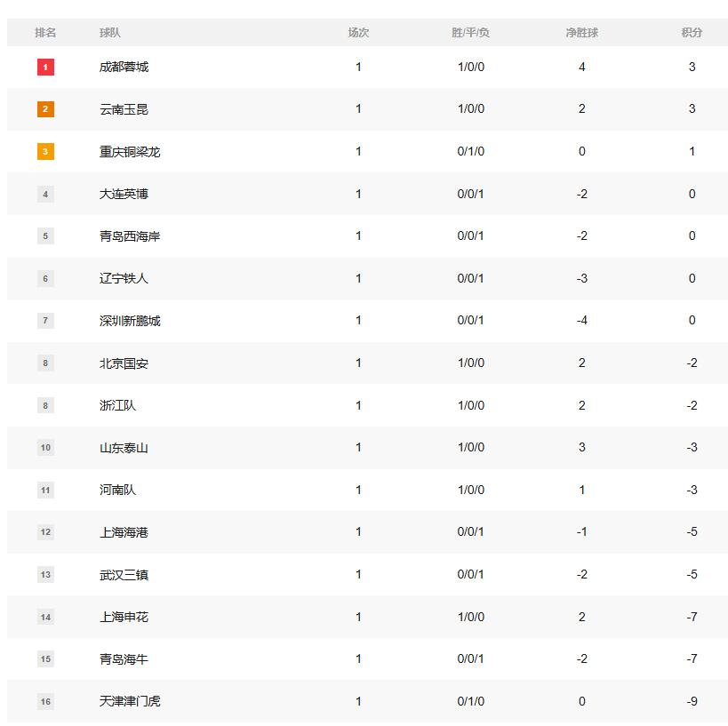Select team 山东泰山

(x=124, y=448)
